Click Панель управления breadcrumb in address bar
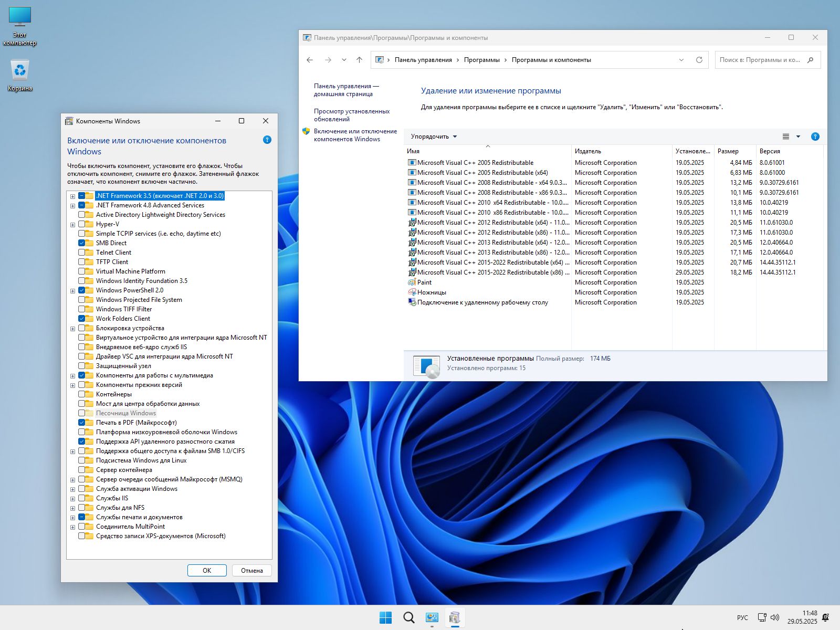Screen dimensions: 840x630 coord(423,60)
